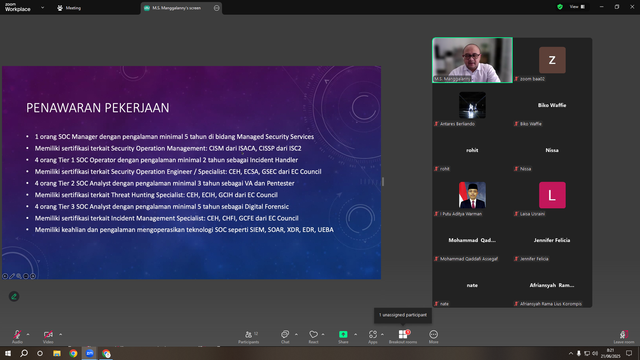
Task: Click Jennifer Felicia's participant tile
Action: pyautogui.click(x=552, y=240)
